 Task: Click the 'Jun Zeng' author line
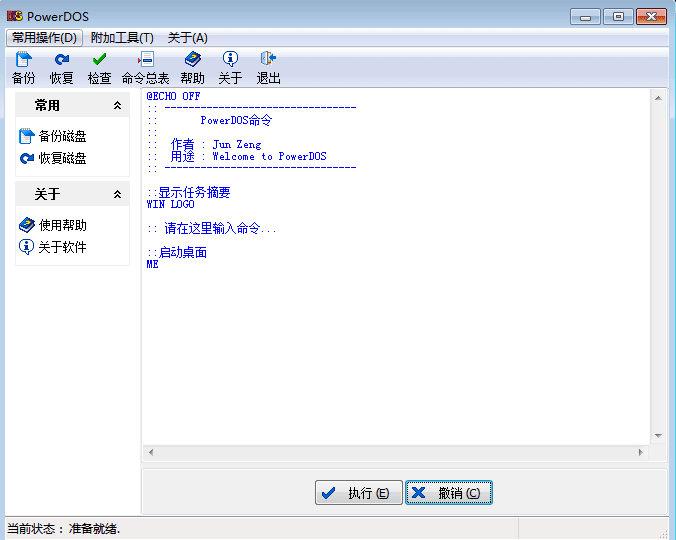tap(237, 144)
